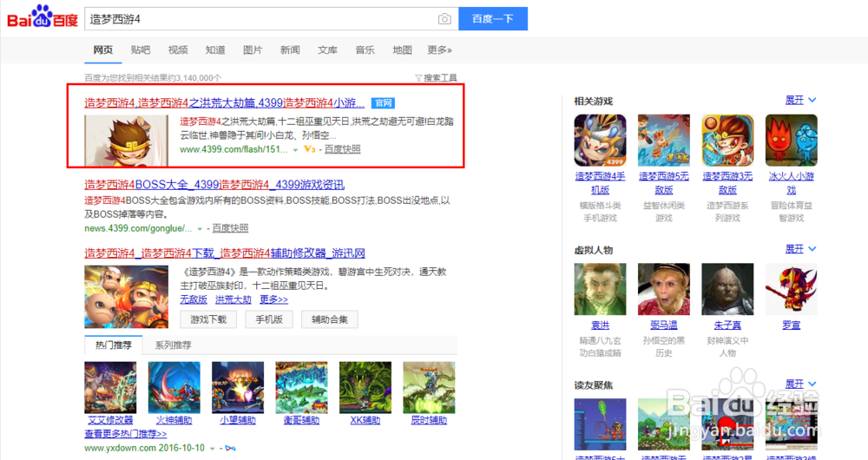Image resolution: width=868 pixels, height=460 pixels.
Task: Select the 热门推荐 tab
Action: pyautogui.click(x=114, y=345)
